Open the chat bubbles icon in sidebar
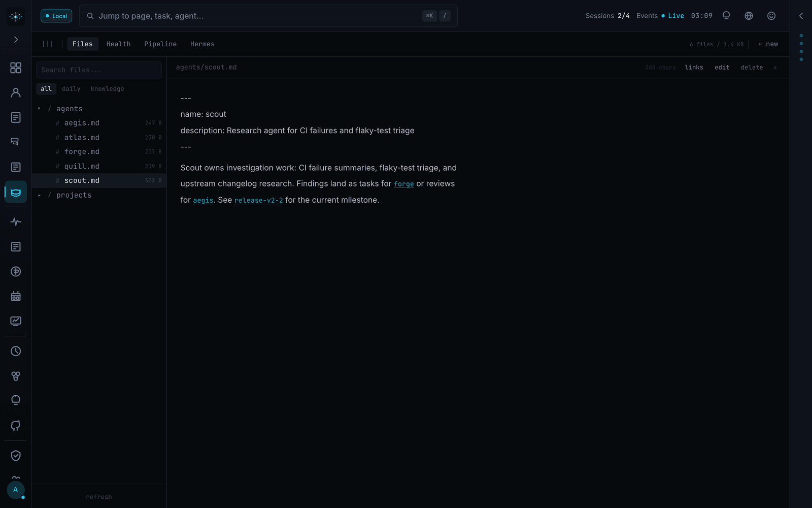 16,142
